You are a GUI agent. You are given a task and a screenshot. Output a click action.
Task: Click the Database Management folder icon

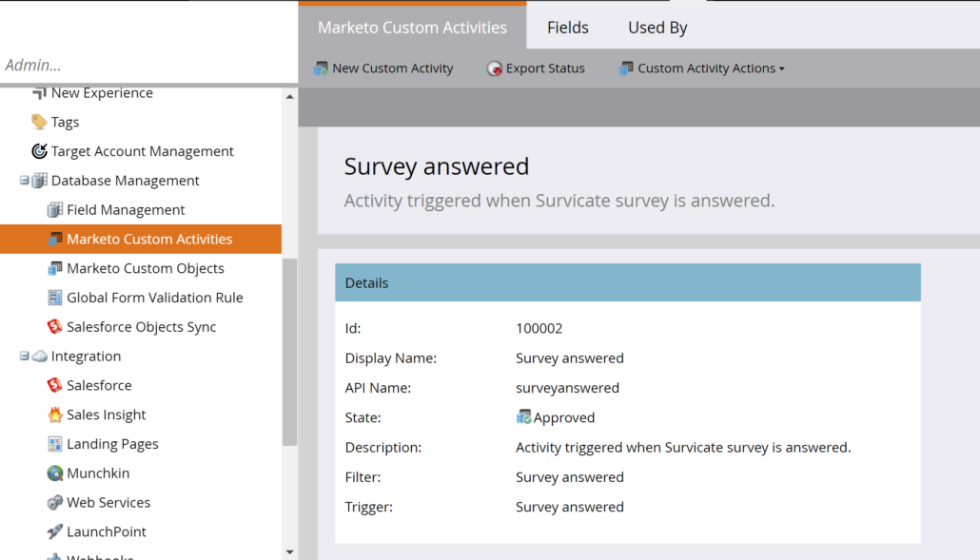point(39,181)
